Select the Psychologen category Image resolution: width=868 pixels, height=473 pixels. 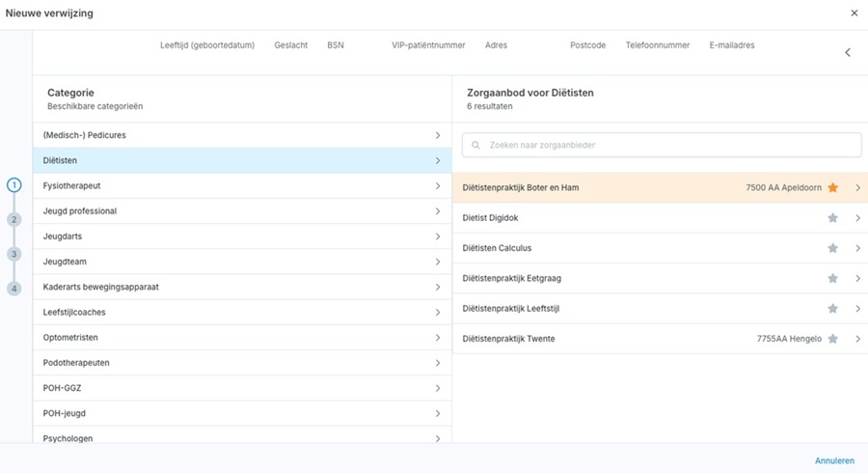point(242,435)
